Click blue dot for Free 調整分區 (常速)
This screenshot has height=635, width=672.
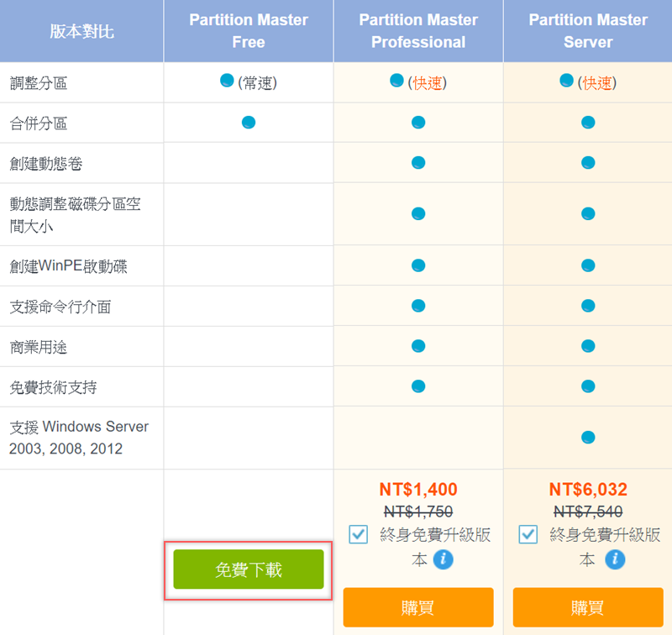pyautogui.click(x=227, y=81)
